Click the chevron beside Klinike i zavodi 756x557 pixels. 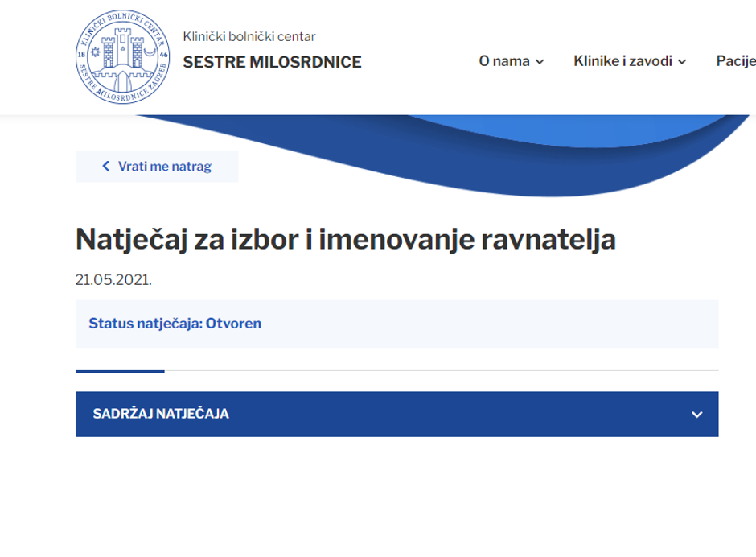pos(682,62)
